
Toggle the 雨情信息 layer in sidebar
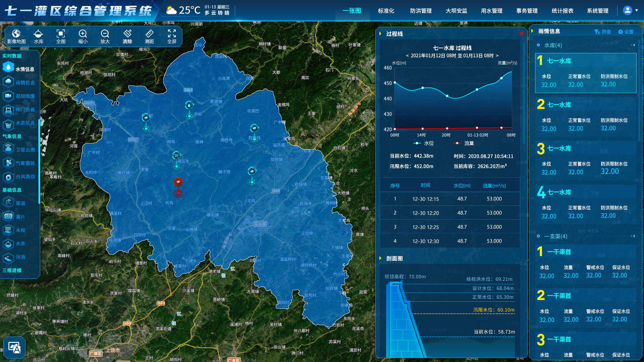(x=8, y=82)
